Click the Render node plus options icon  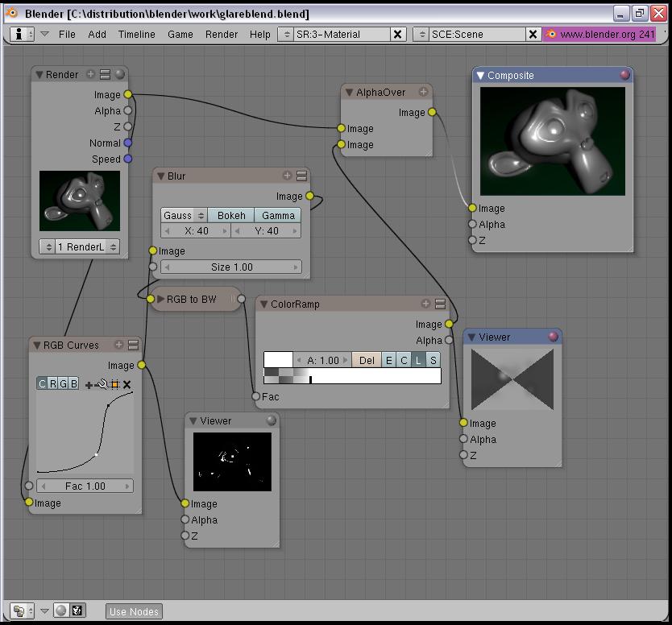tap(90, 74)
